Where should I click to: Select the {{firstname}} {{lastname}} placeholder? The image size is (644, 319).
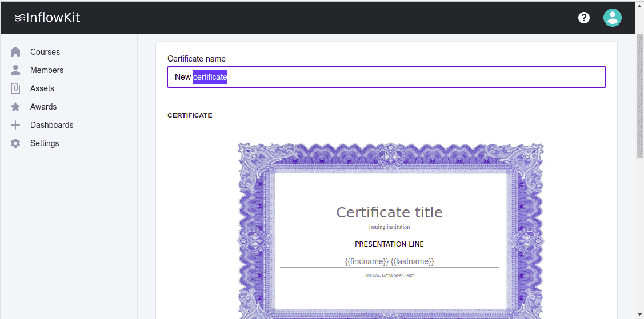[x=389, y=261]
